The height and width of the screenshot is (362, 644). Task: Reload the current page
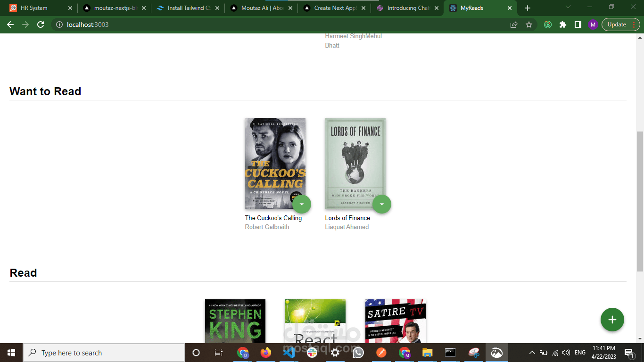(x=41, y=25)
